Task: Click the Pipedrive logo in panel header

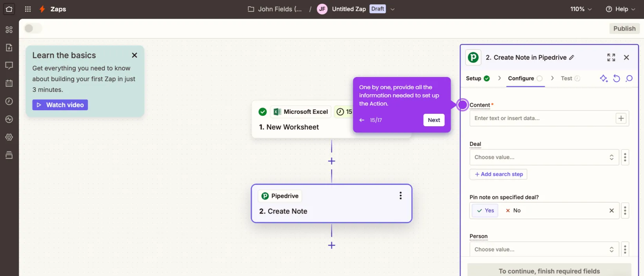Action: coord(473,57)
